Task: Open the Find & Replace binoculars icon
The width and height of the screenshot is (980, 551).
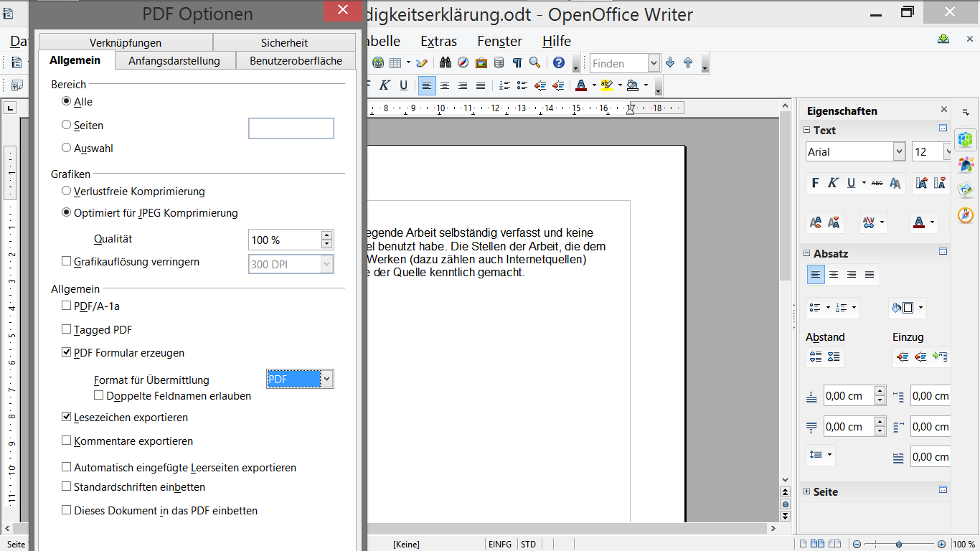Action: coord(445,63)
